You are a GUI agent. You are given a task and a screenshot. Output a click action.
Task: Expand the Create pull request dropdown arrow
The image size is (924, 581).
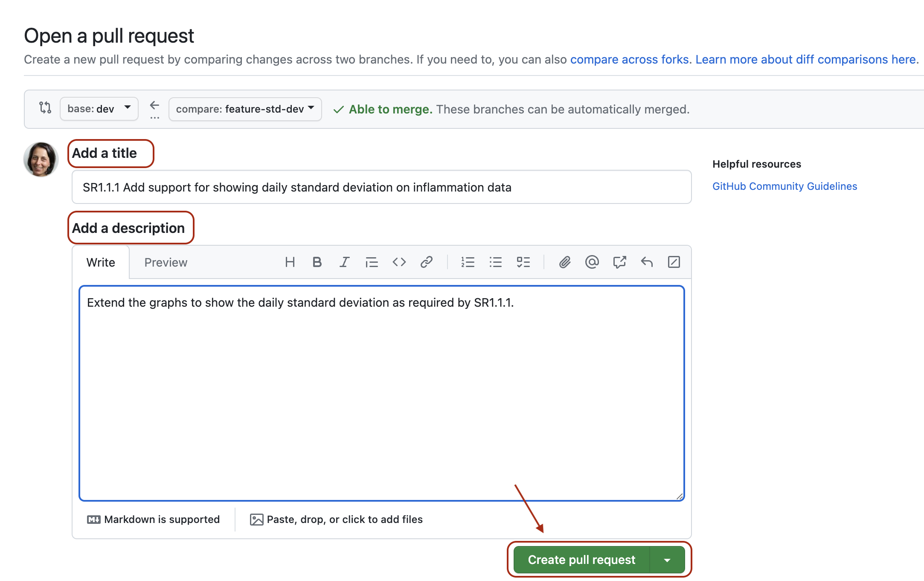pos(668,560)
